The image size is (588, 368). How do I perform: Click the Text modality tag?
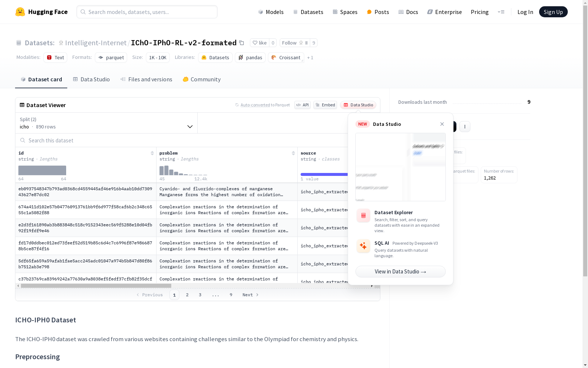point(55,57)
